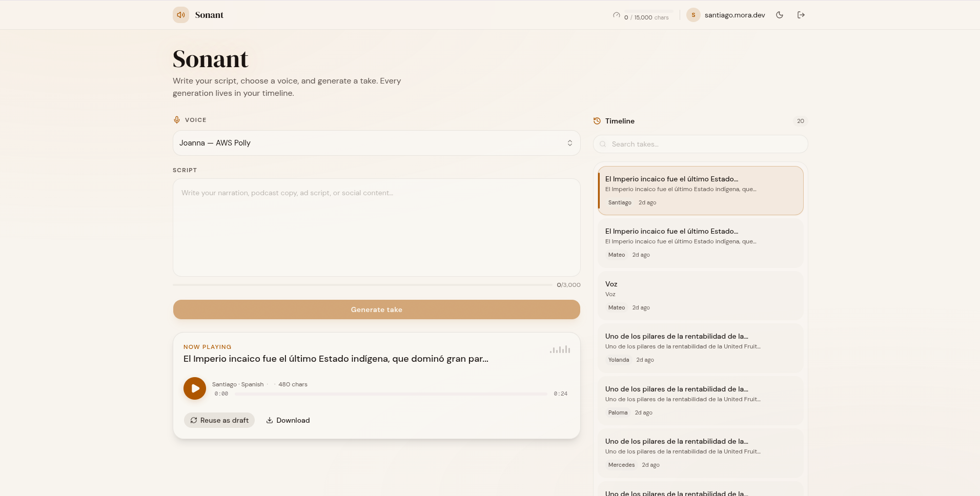The width and height of the screenshot is (980, 496).
Task: Play the Now Playing take
Action: (x=195, y=388)
